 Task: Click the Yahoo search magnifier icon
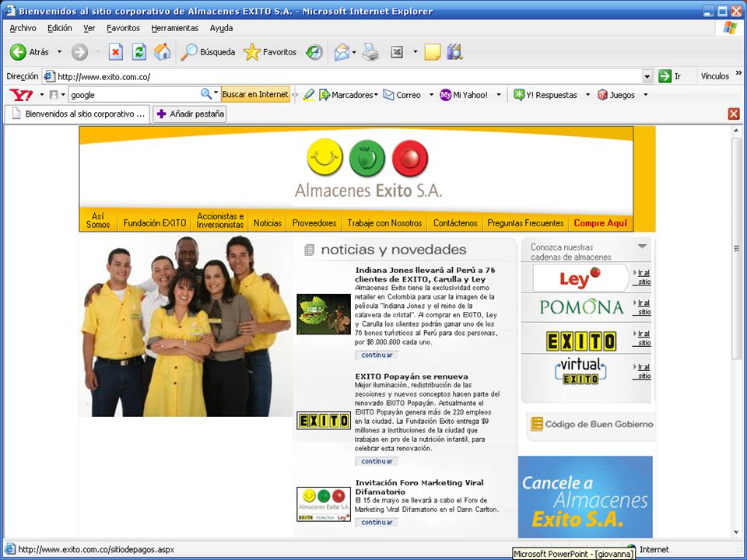pos(205,94)
